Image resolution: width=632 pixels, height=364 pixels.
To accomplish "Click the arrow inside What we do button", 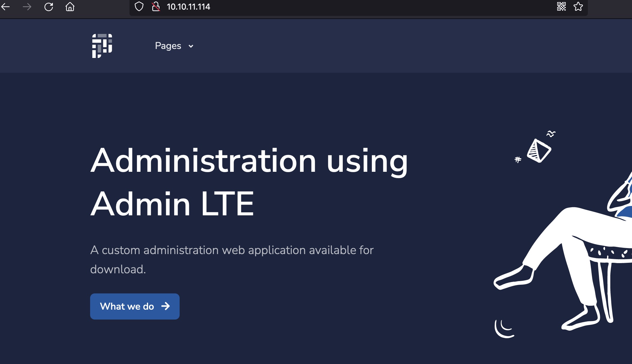I will (x=166, y=306).
